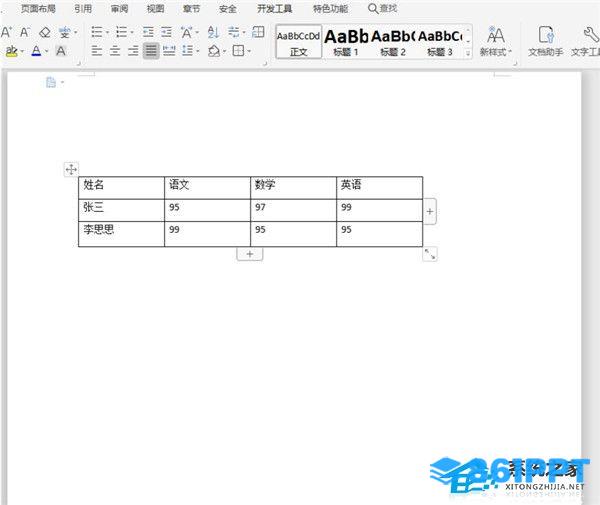The width and height of the screenshot is (600, 505).
Task: Apply the 标题 1 style
Action: [346, 42]
